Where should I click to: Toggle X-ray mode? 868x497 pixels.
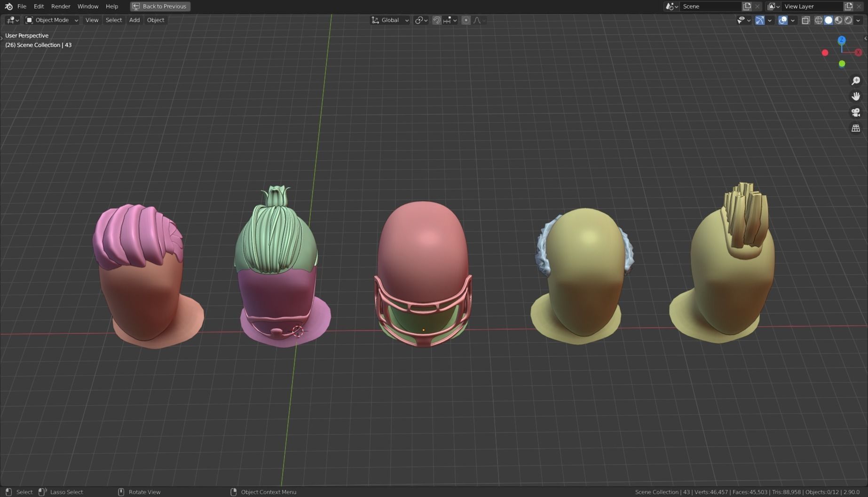point(805,20)
